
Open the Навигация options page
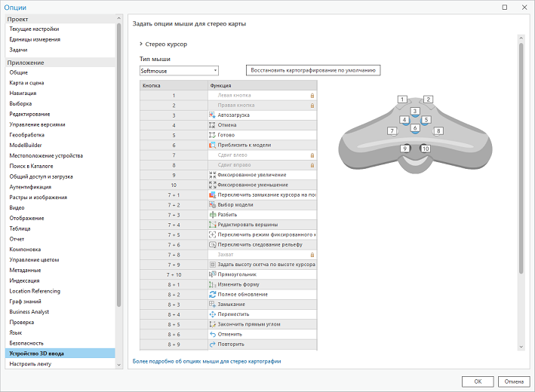pos(23,93)
